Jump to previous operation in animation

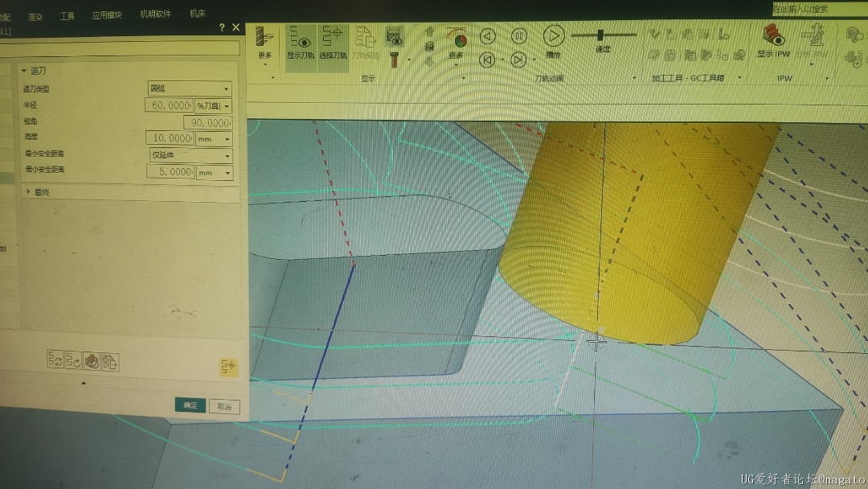tap(486, 60)
